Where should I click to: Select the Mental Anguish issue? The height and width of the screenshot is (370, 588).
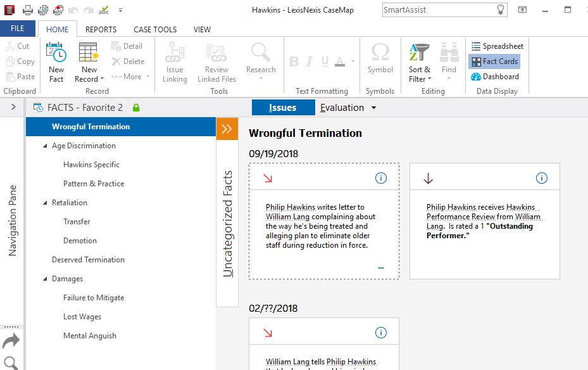pos(90,336)
